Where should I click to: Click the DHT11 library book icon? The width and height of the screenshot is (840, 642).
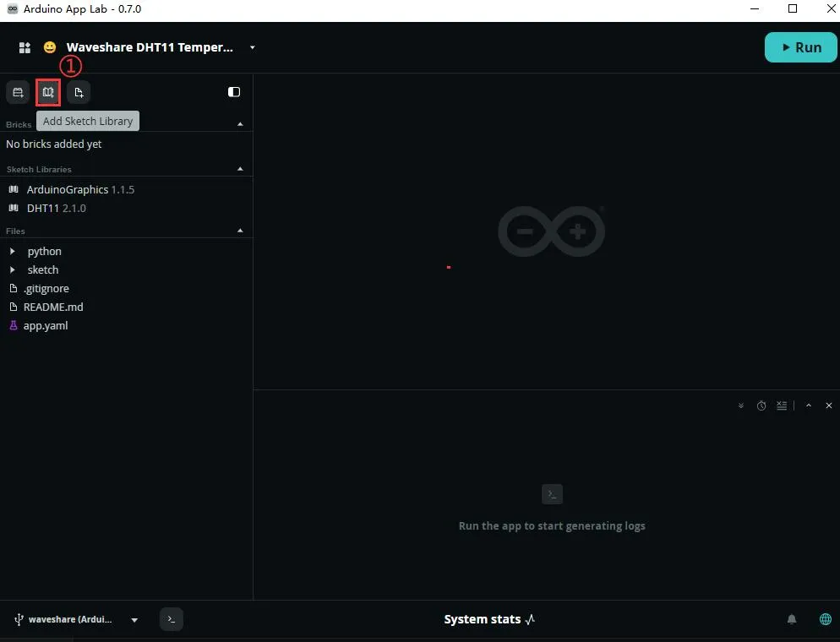click(14, 209)
